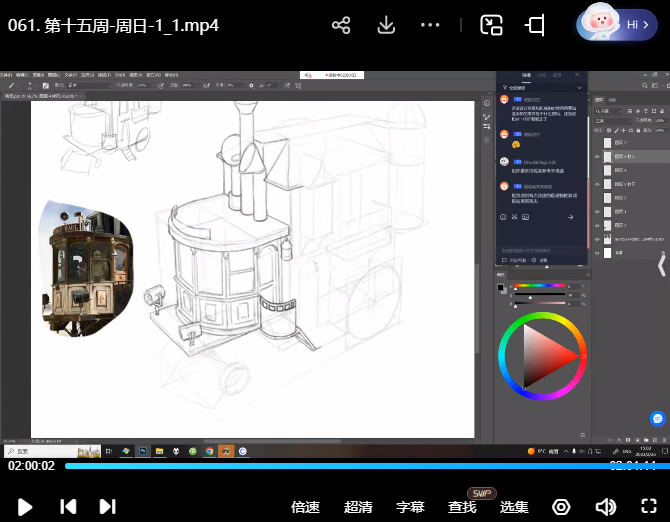Enable picture-in-picture mini player mode
670x522 pixels.
coord(491,25)
